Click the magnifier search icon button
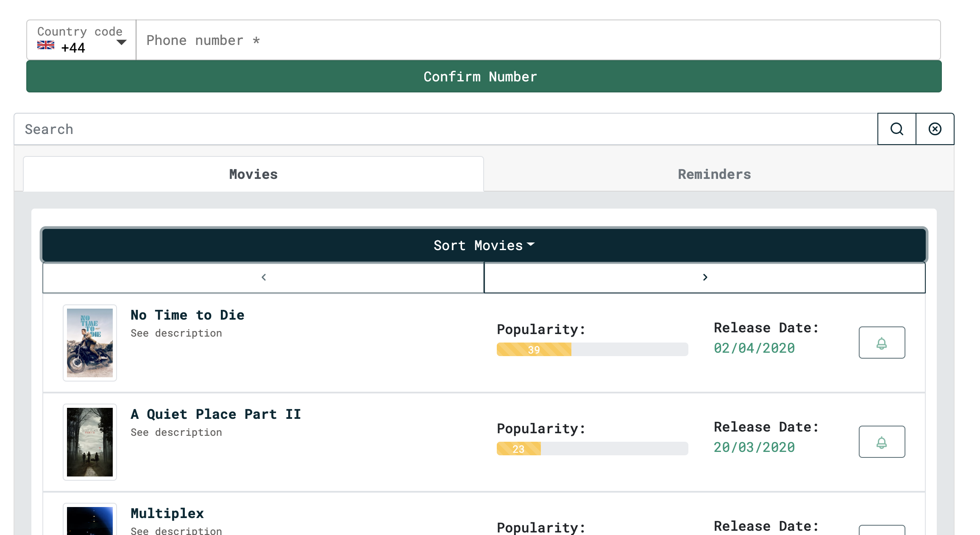 click(896, 129)
